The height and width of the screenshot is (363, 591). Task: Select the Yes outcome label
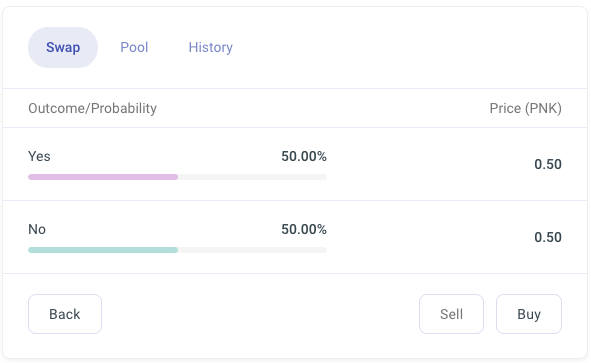(x=39, y=156)
